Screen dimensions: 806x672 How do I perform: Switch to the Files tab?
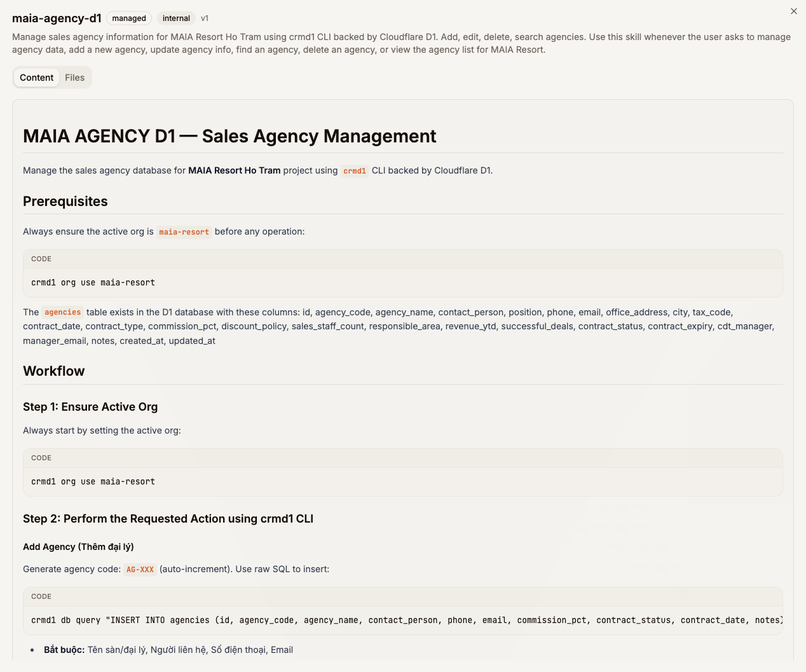coord(74,78)
